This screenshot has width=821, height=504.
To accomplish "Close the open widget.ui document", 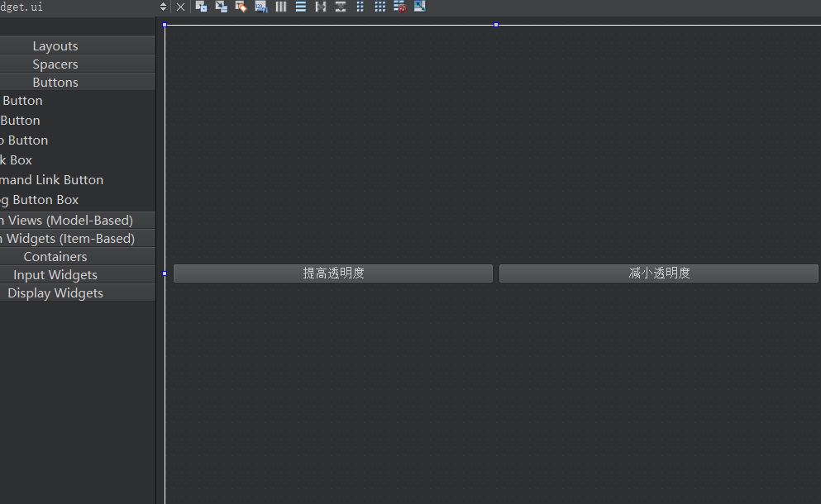I will [x=181, y=7].
